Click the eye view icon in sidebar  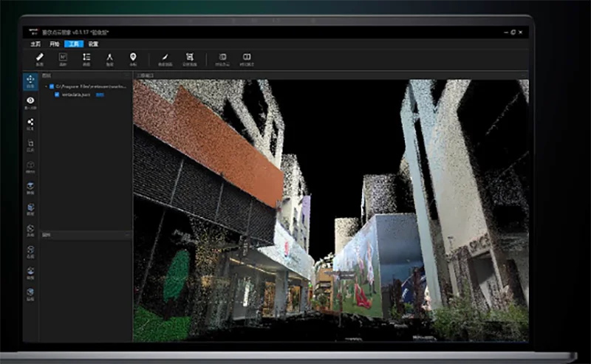click(x=30, y=101)
